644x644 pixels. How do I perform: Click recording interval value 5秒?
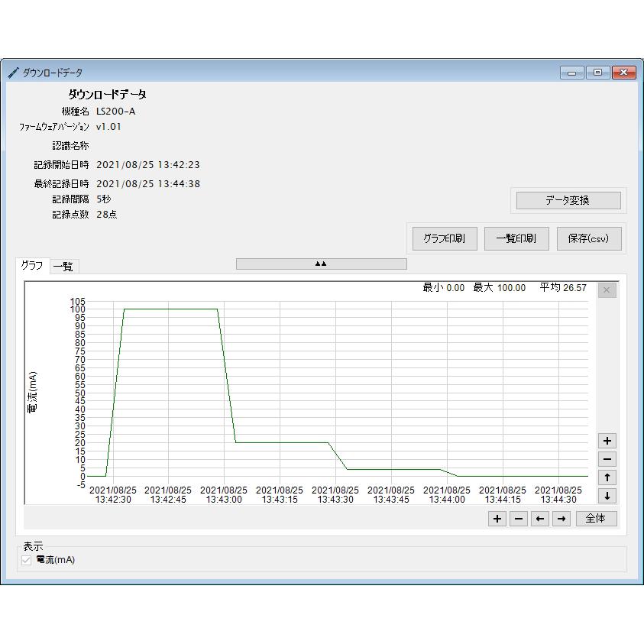pyautogui.click(x=103, y=199)
